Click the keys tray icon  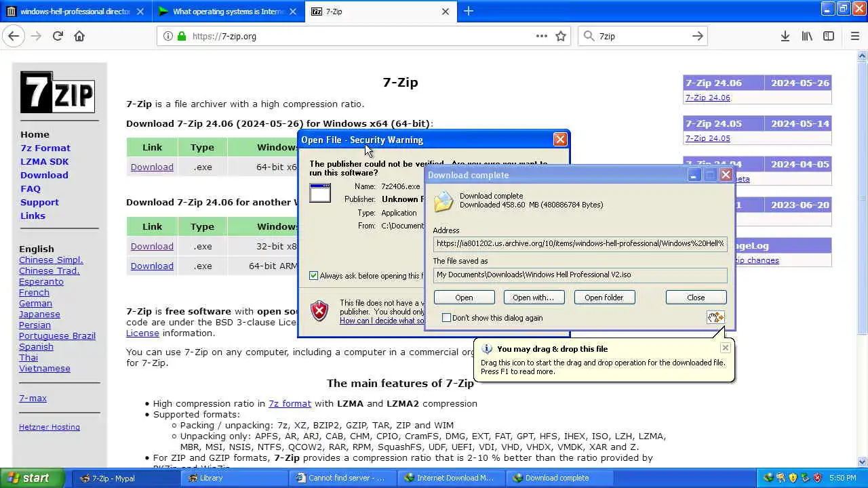pos(781,478)
